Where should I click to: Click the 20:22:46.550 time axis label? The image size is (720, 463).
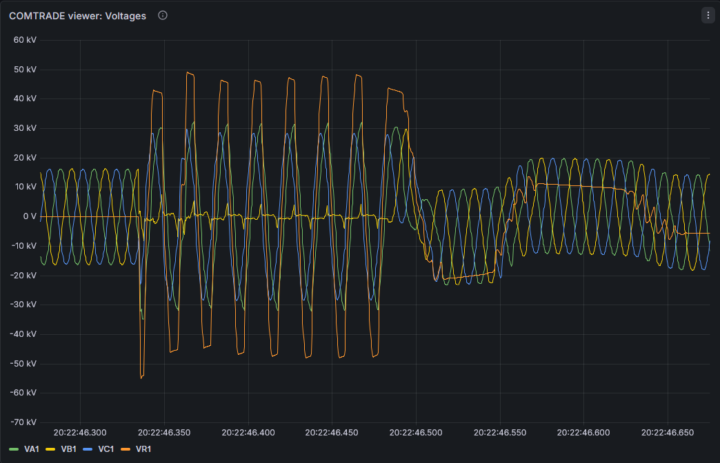pyautogui.click(x=500, y=432)
